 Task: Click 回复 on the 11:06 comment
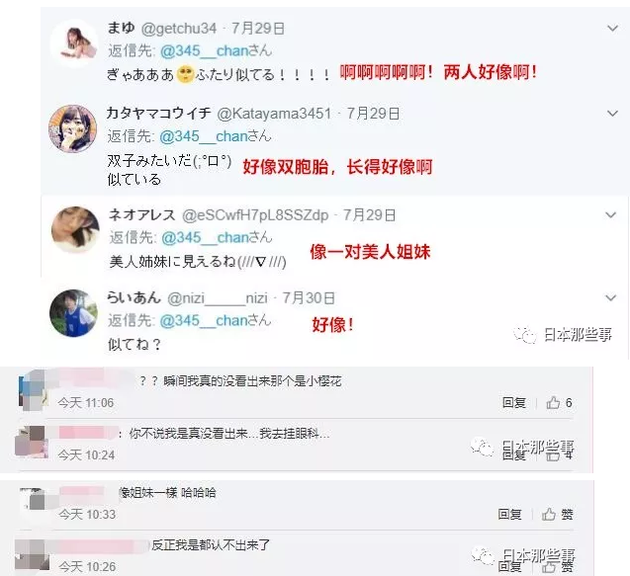tap(514, 402)
